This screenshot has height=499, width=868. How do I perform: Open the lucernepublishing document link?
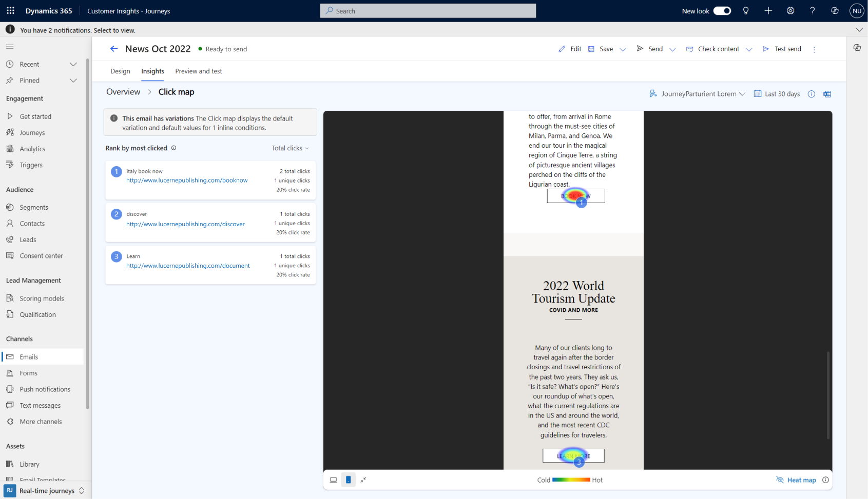coord(188,266)
